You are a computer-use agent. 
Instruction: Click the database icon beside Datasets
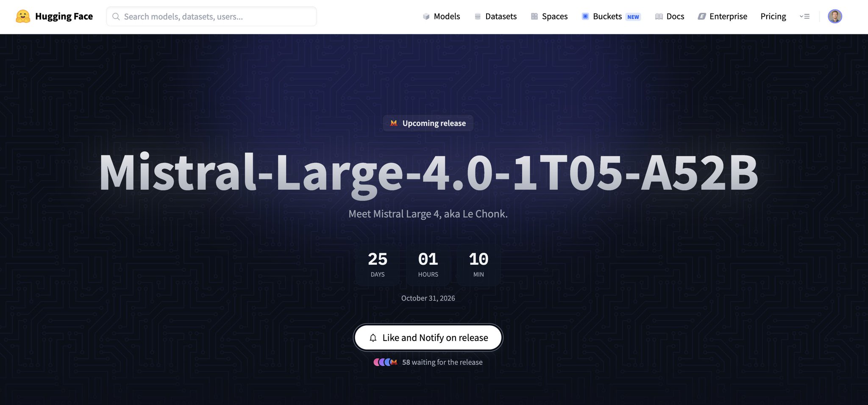pyautogui.click(x=478, y=17)
